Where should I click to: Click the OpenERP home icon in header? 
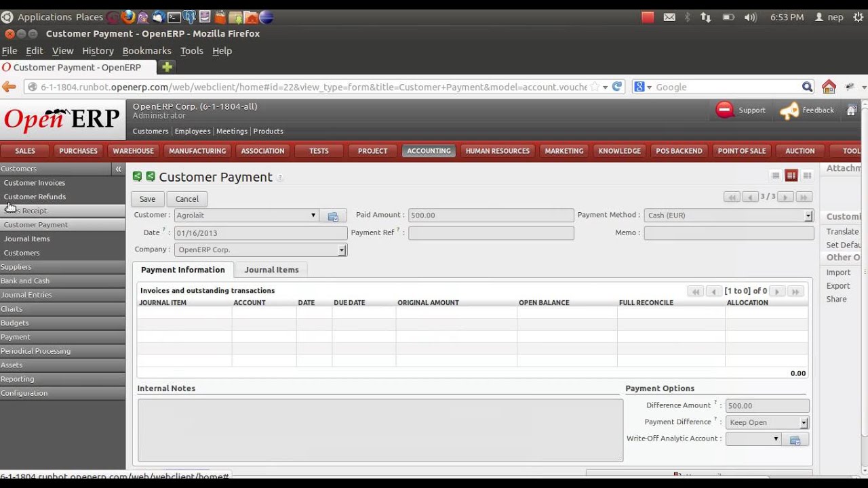852,110
